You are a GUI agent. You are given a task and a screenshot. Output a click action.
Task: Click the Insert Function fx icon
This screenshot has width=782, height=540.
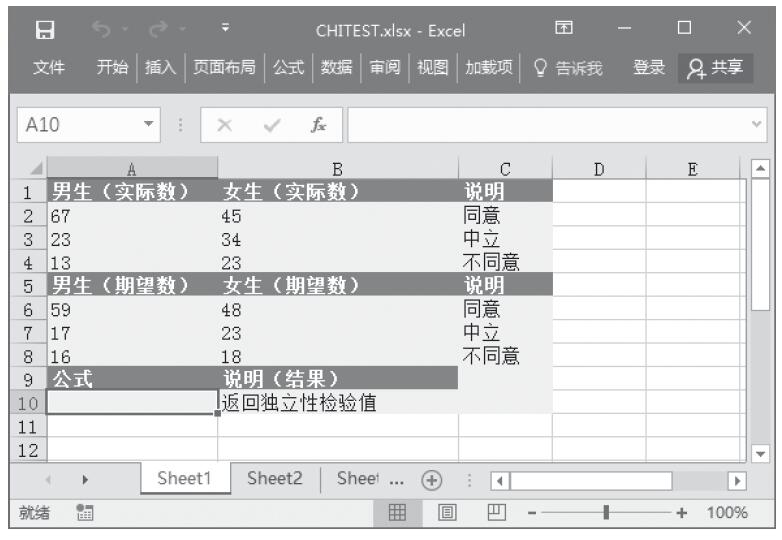tap(318, 126)
